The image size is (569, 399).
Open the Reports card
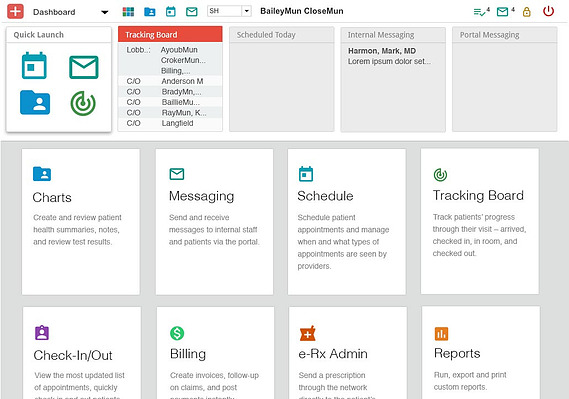coord(481,353)
